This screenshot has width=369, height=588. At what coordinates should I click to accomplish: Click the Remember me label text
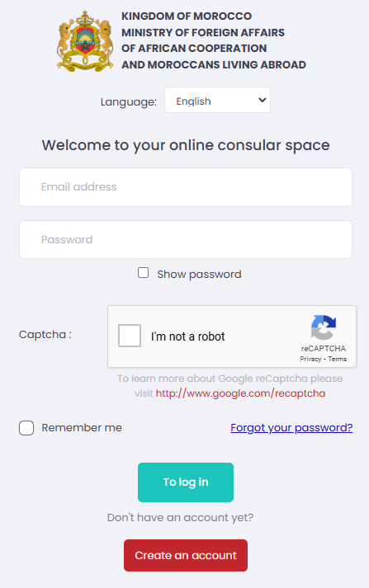click(x=82, y=428)
